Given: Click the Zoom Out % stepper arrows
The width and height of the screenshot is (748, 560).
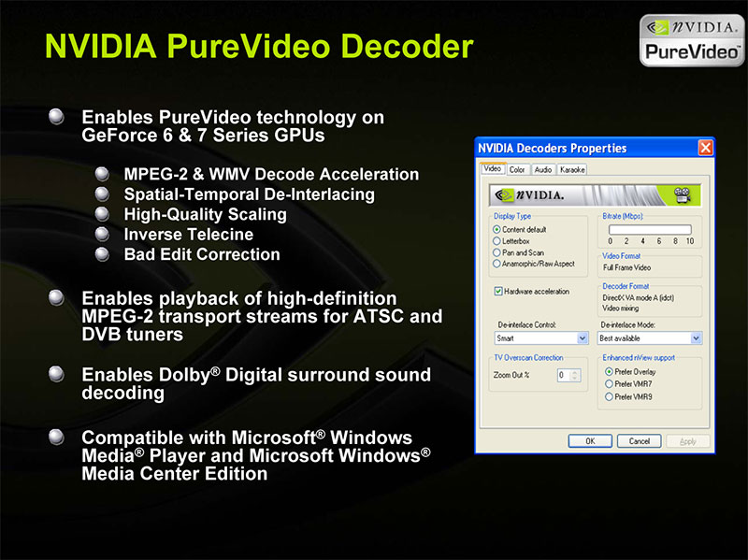Looking at the screenshot, I should click(575, 375).
